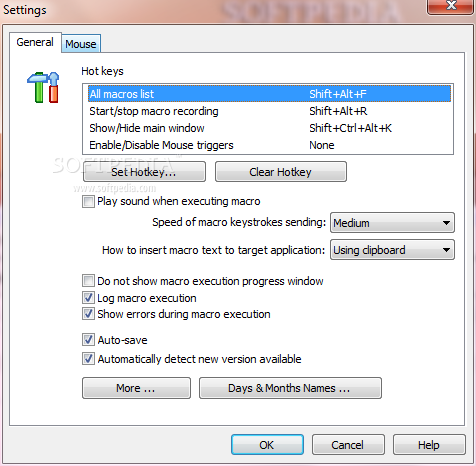Click the Clear Hotkey button
Image resolution: width=476 pixels, height=466 pixels.
281,172
